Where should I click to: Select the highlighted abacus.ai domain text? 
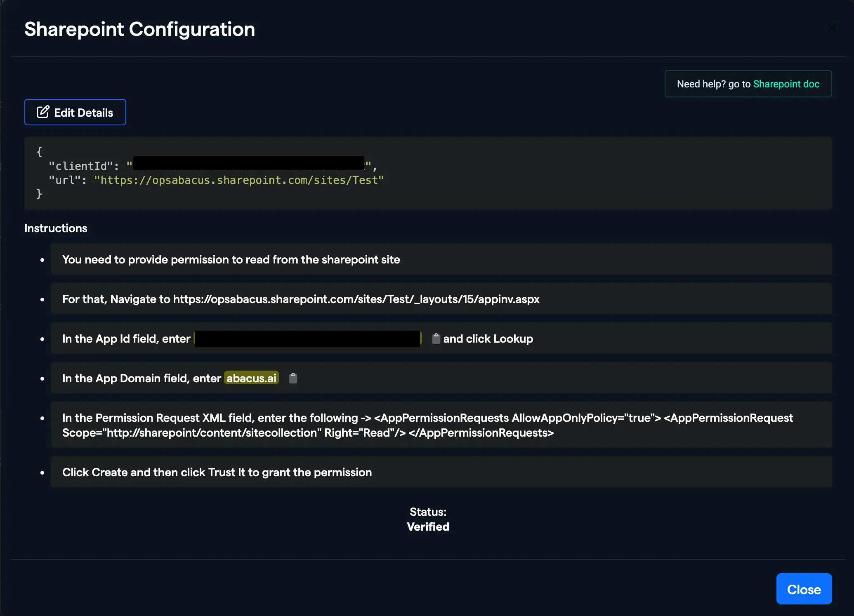tap(251, 378)
